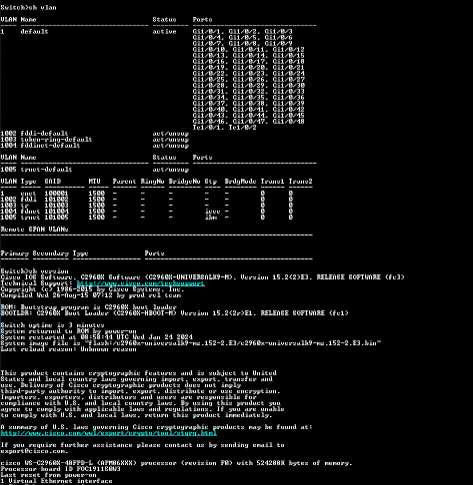
Task: Click the 'Secondary' column header
Action: (50, 253)
